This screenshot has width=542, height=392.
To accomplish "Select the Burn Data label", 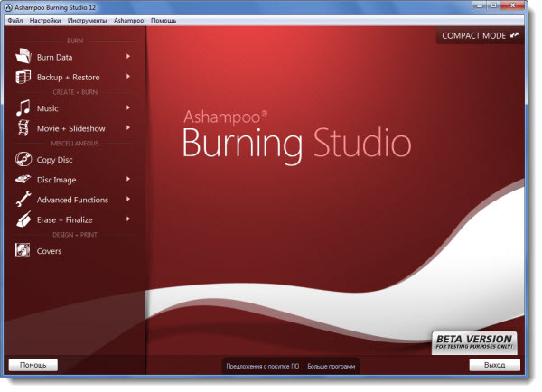I will click(54, 57).
